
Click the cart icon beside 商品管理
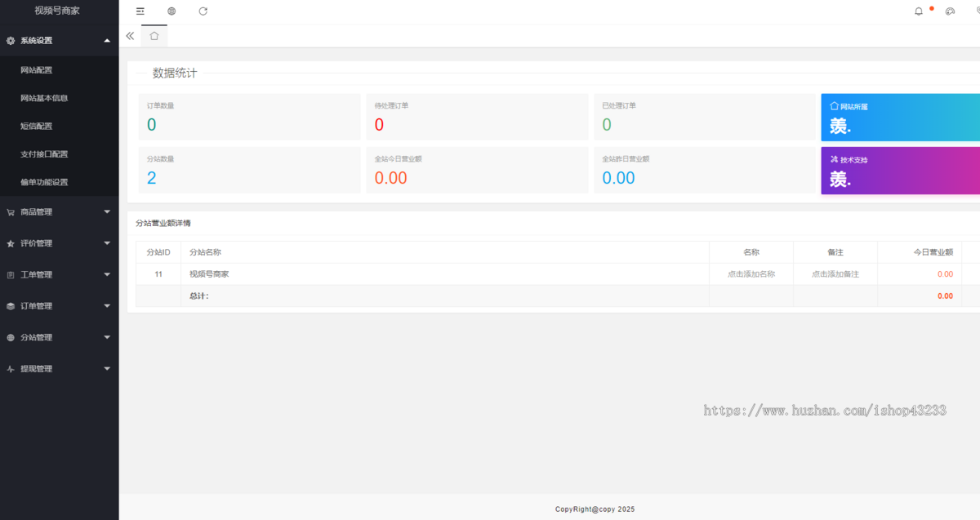pos(11,212)
